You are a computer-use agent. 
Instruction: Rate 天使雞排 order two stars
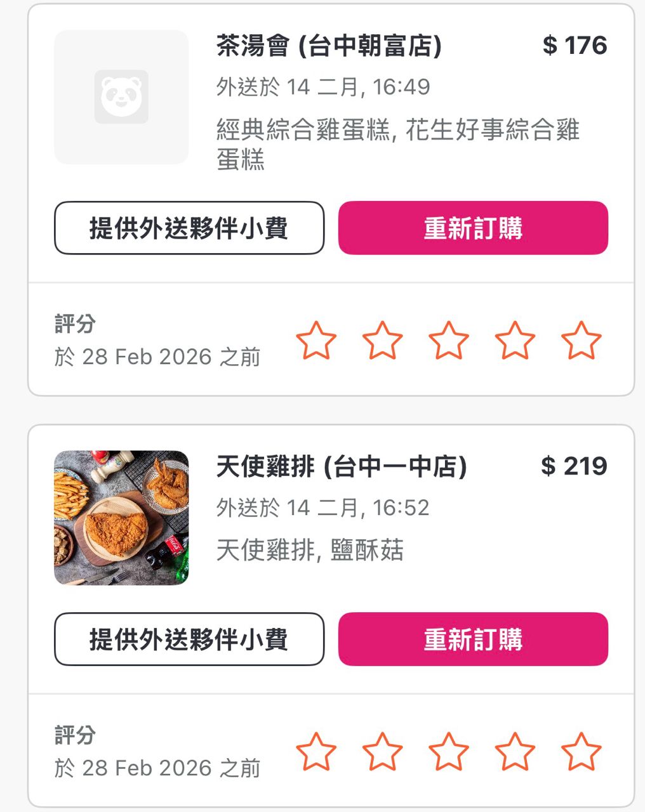382,751
